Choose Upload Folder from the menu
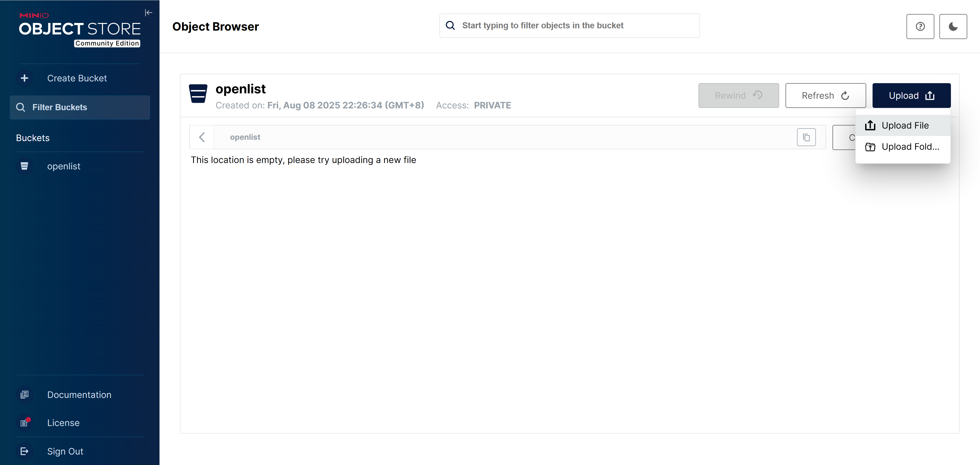This screenshot has height=465, width=980. 903,147
